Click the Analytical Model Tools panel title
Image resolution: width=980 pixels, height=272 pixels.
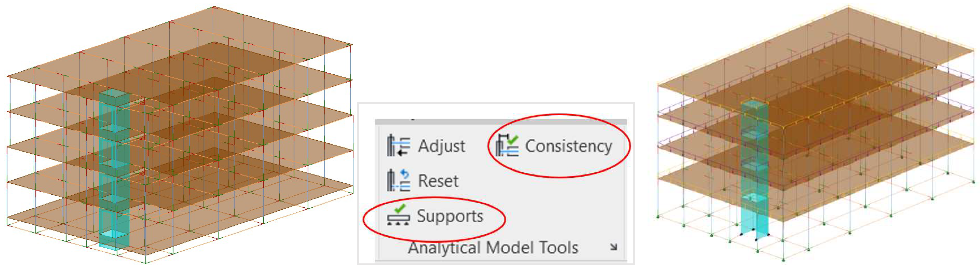pos(493,248)
